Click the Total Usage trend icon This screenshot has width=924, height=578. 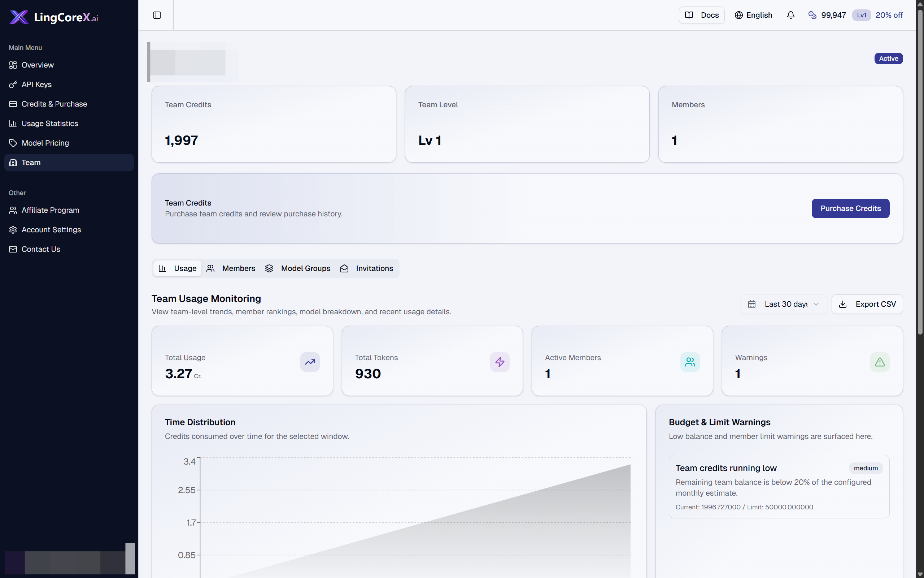click(310, 362)
